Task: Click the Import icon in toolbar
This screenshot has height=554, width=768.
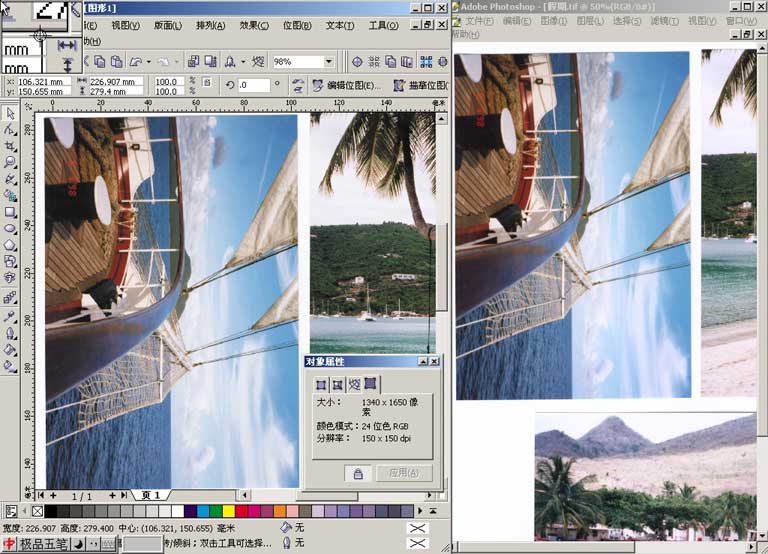Action: (x=193, y=62)
